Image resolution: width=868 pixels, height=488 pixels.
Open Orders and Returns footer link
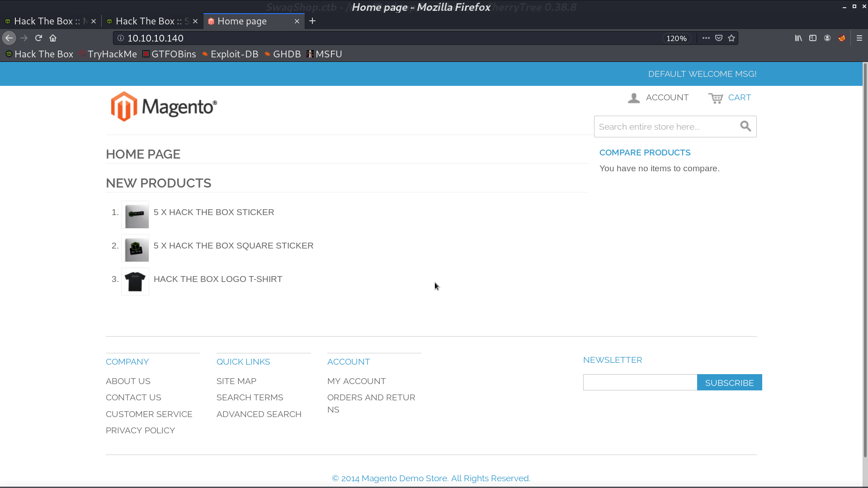[x=371, y=404]
